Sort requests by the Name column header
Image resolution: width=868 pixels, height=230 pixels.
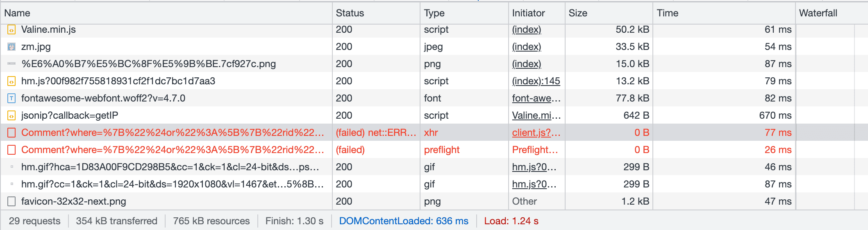coord(17,13)
